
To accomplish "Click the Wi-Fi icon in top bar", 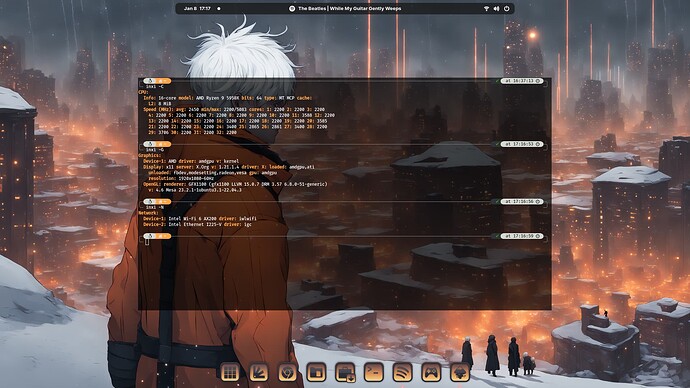I will click(486, 8).
